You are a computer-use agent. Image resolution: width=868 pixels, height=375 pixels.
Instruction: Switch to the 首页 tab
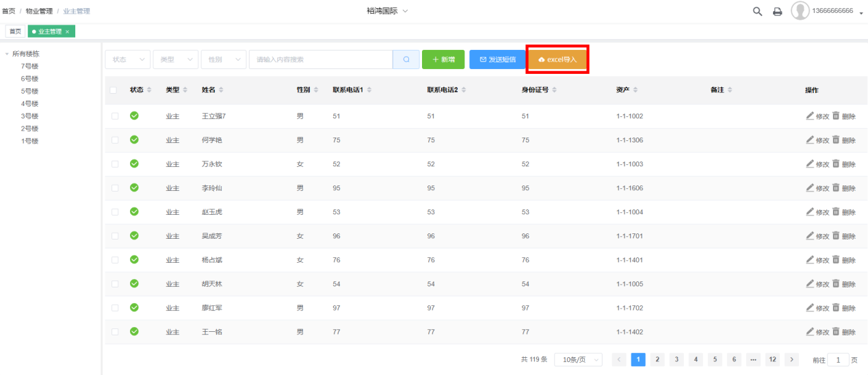pos(14,31)
